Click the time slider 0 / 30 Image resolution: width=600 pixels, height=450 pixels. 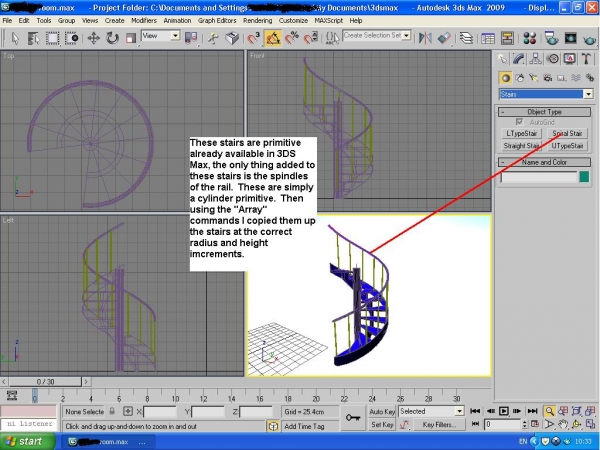[x=45, y=382]
